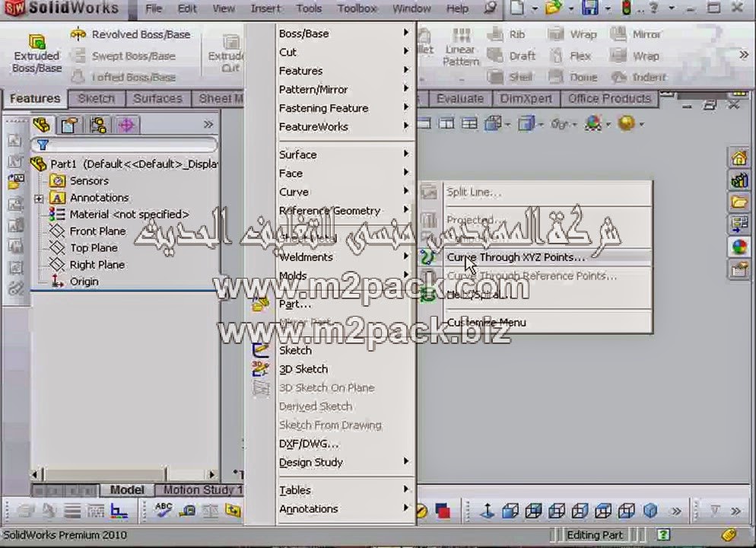This screenshot has width=756, height=548.
Task: Click the Flex feature tool
Action: coord(571,56)
